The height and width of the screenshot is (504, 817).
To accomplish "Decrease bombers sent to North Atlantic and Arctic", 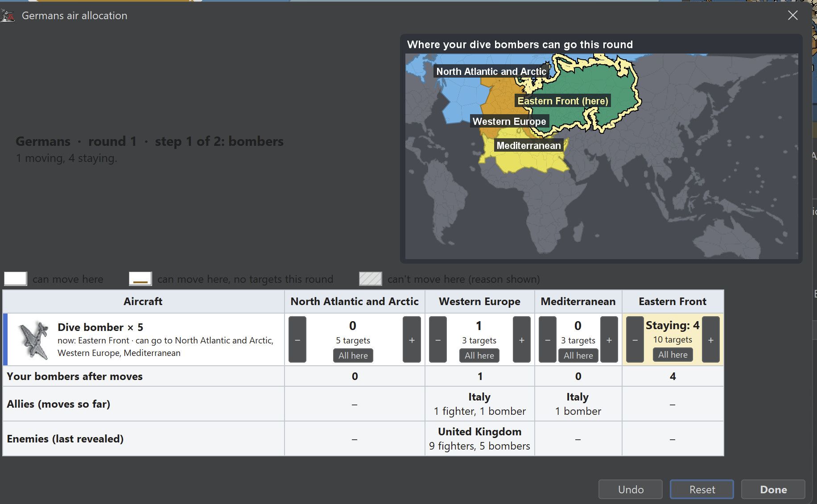I will point(297,340).
